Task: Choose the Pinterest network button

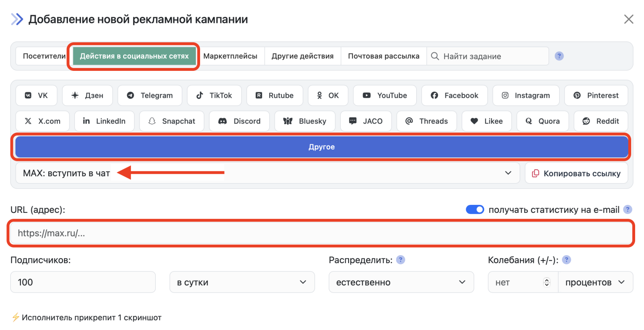Action: pyautogui.click(x=596, y=95)
